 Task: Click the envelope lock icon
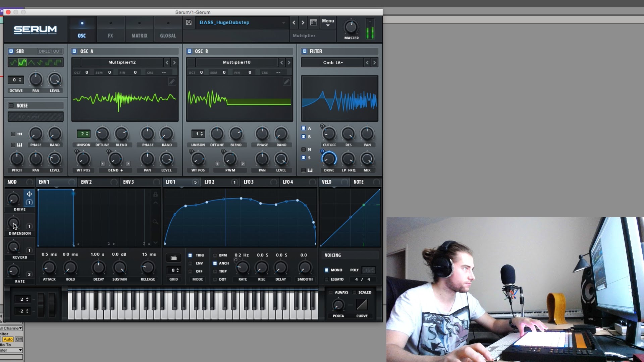click(155, 194)
